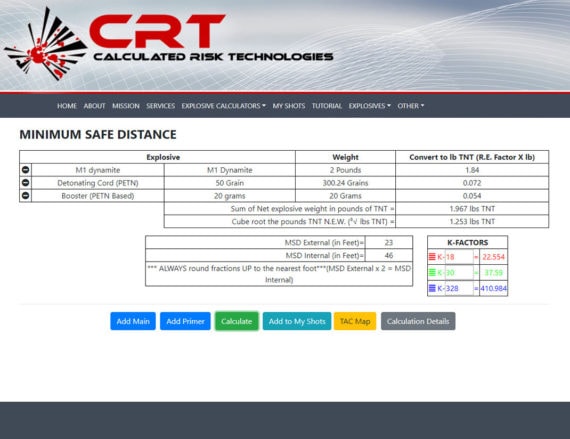Click the Add Main button

(x=133, y=321)
